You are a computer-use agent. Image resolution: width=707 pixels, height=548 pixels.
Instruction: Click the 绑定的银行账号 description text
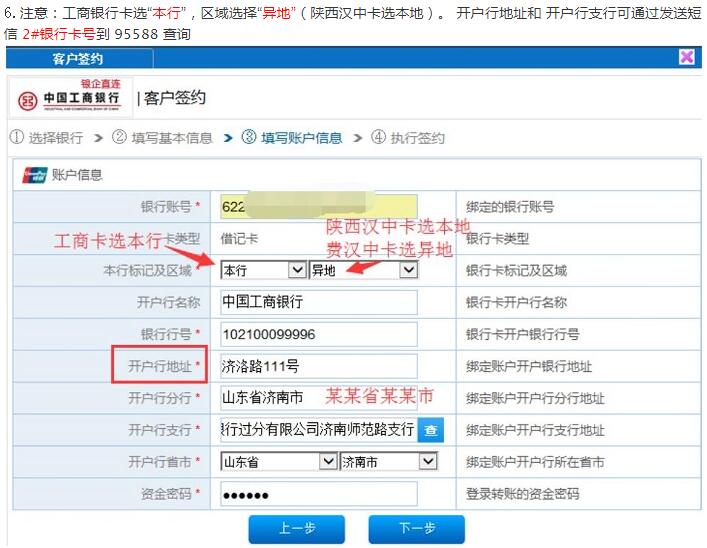[x=510, y=207]
